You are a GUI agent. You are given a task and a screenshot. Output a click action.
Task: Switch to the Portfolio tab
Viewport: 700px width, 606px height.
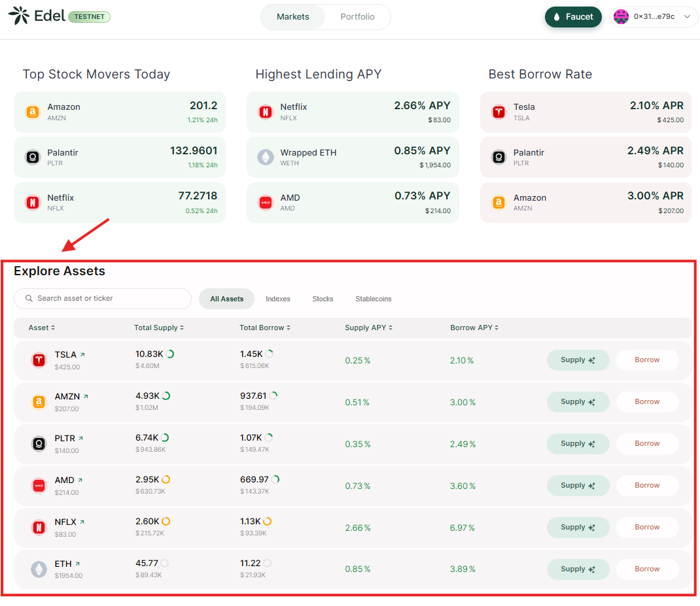click(357, 17)
